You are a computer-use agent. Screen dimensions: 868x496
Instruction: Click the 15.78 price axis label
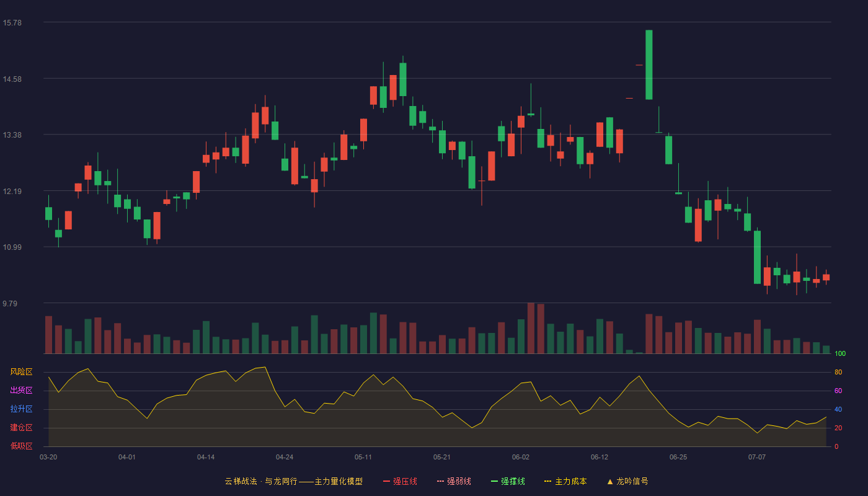[12, 23]
